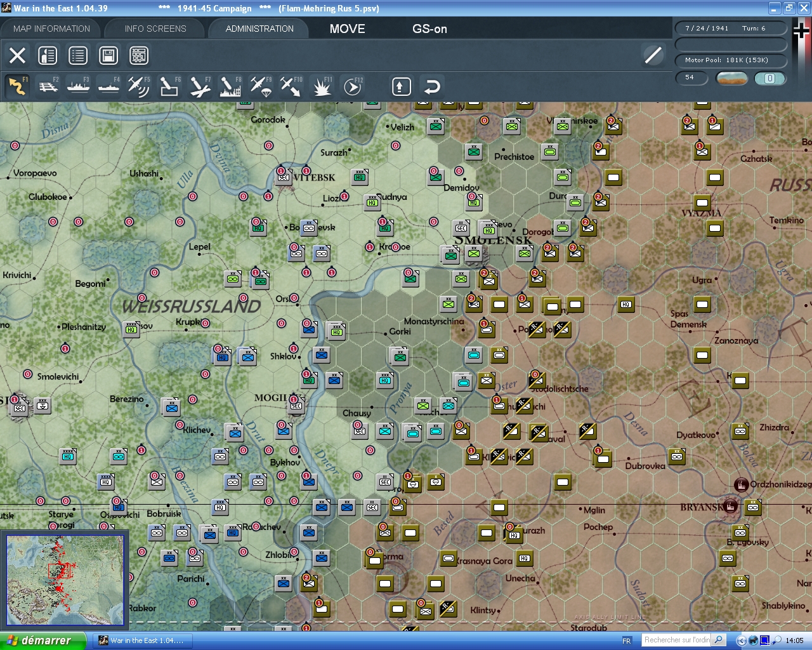
Task: Click the F12 end turn arrow icon
Action: click(x=352, y=86)
